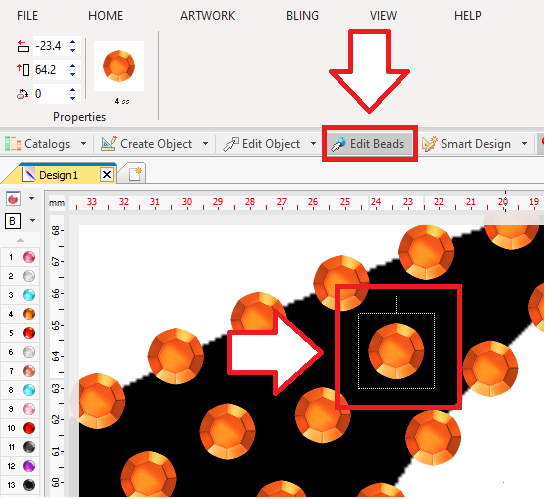
Task: Click the Edit Beads tool
Action: pyautogui.click(x=369, y=144)
